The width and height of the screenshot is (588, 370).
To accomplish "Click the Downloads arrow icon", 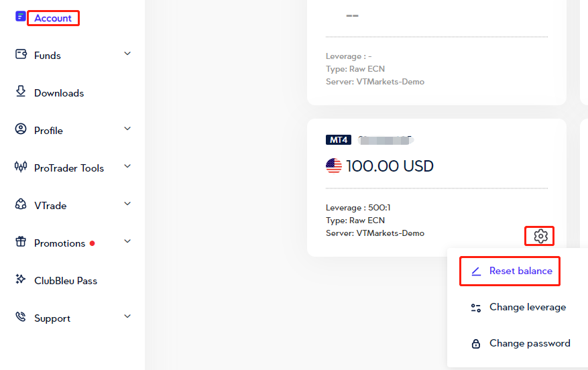I will pos(21,92).
